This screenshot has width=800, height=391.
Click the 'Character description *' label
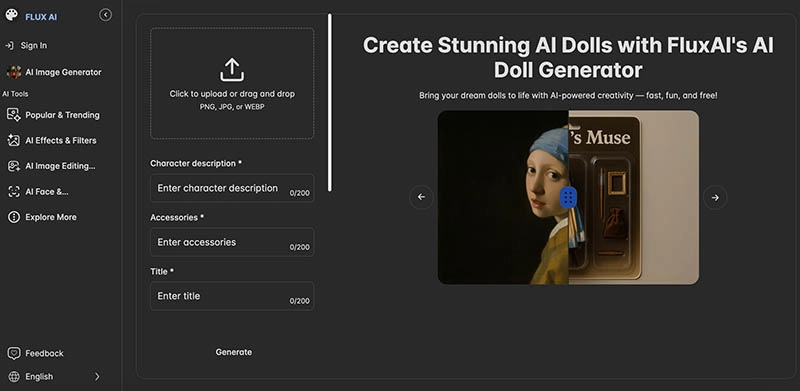pos(196,163)
